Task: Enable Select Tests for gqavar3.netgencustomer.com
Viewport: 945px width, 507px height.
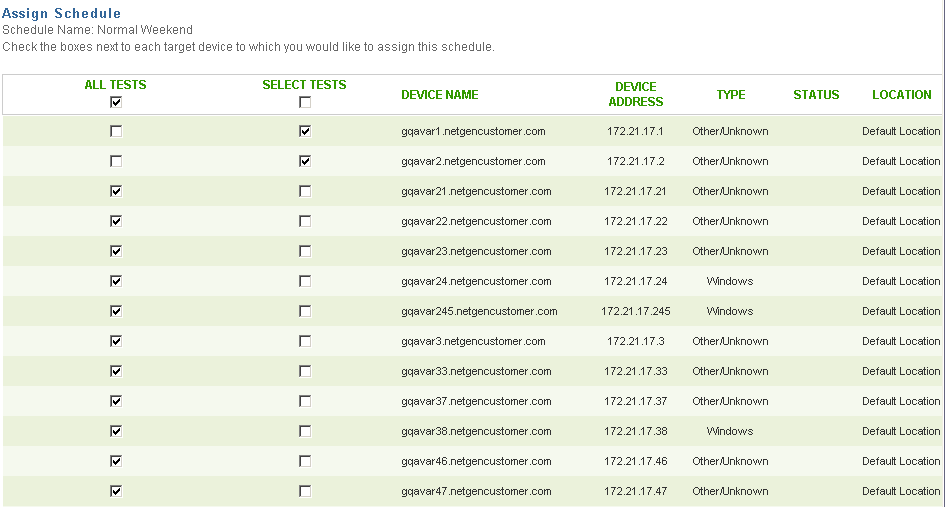Action: point(305,341)
